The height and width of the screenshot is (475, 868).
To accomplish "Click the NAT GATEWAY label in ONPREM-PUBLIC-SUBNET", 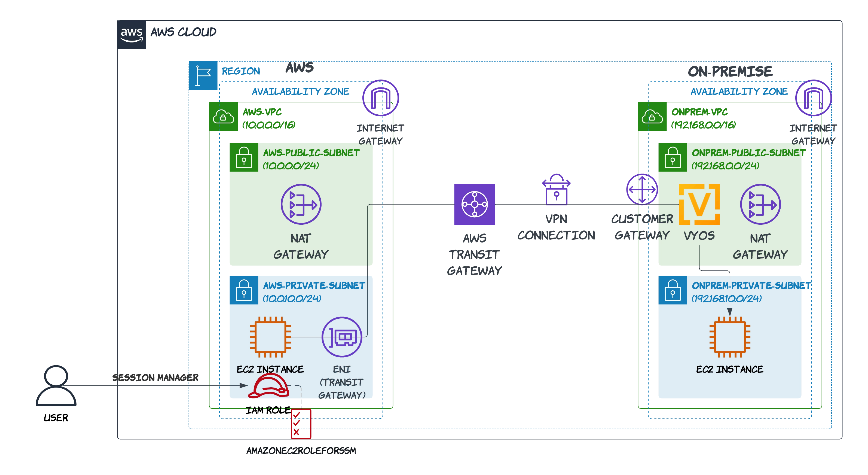I will [760, 246].
